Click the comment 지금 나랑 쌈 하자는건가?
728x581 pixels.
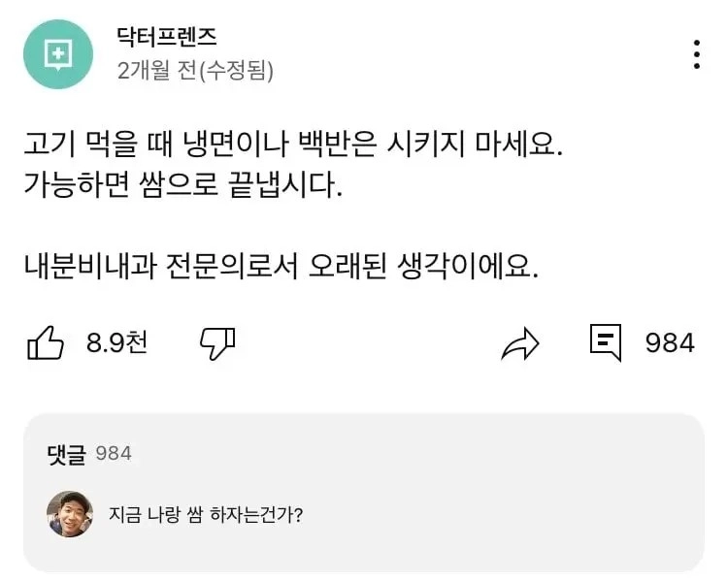tap(206, 514)
